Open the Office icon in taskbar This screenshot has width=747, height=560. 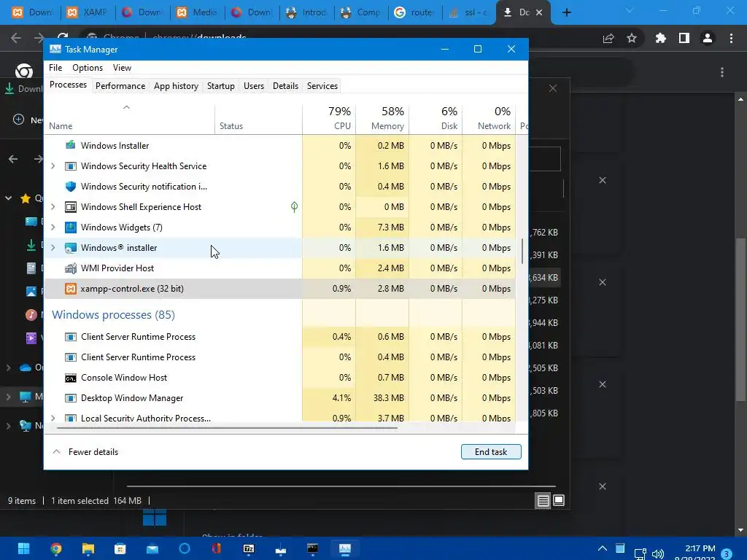216,548
